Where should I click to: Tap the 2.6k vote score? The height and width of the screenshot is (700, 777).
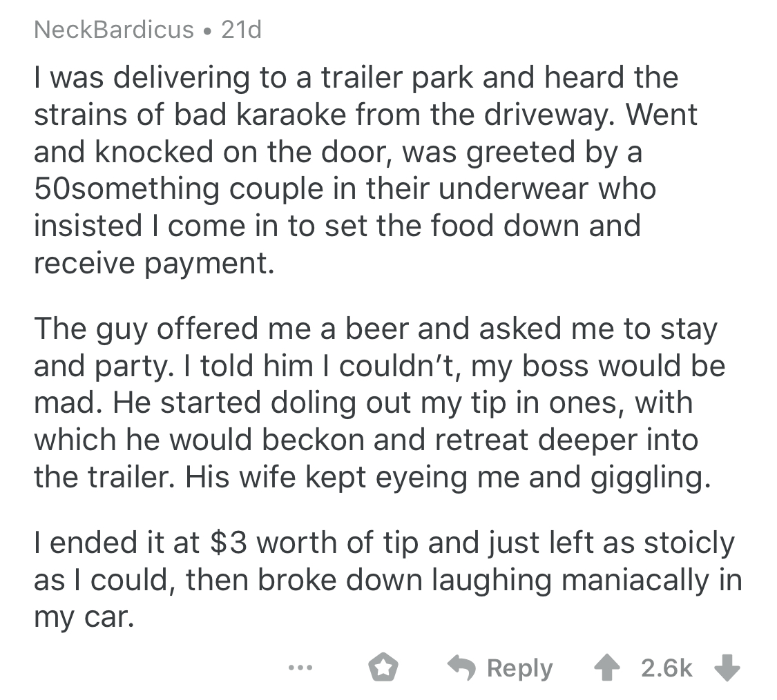(666, 668)
